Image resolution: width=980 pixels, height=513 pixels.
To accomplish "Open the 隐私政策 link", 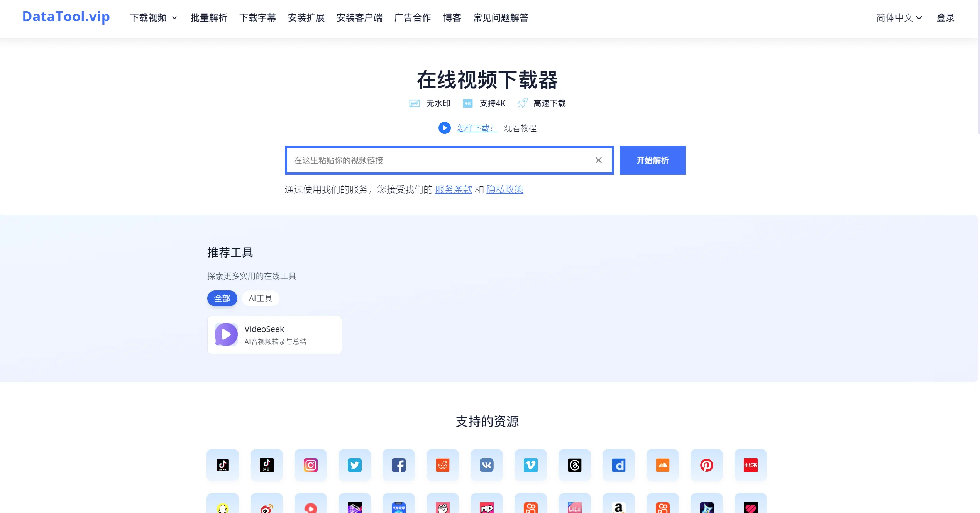I will [x=505, y=189].
